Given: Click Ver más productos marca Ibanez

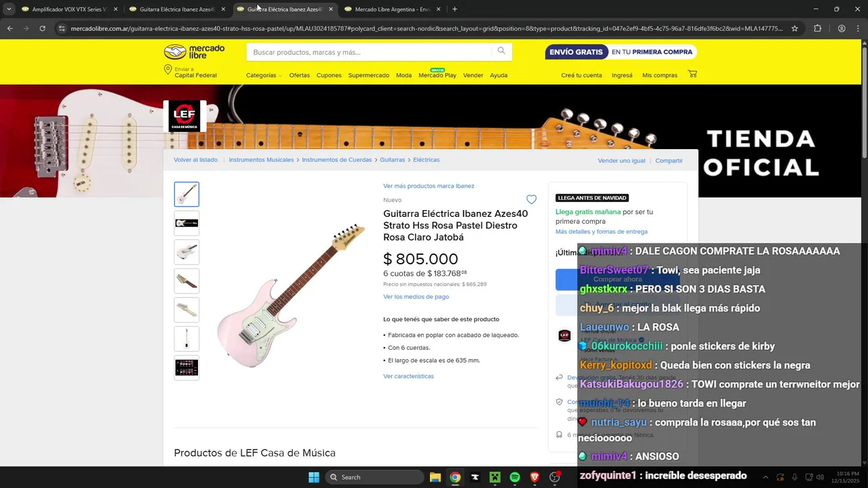Looking at the screenshot, I should tap(429, 186).
